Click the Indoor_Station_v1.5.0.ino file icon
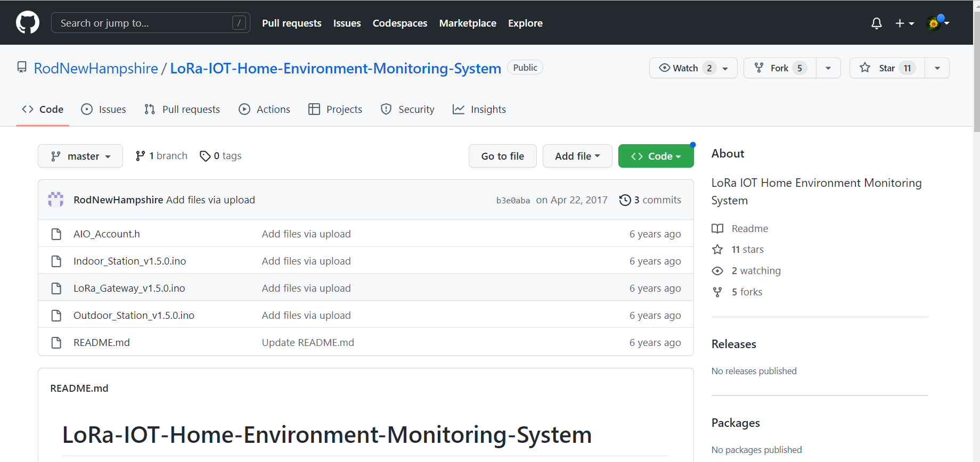Viewport: 980px width, 462px height. click(x=56, y=261)
